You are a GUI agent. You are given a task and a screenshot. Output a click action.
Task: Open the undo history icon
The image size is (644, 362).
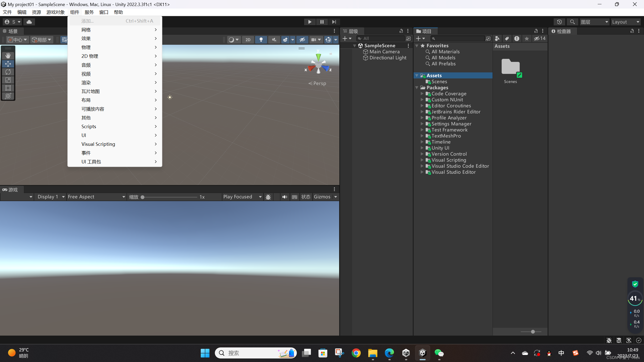[x=559, y=22]
